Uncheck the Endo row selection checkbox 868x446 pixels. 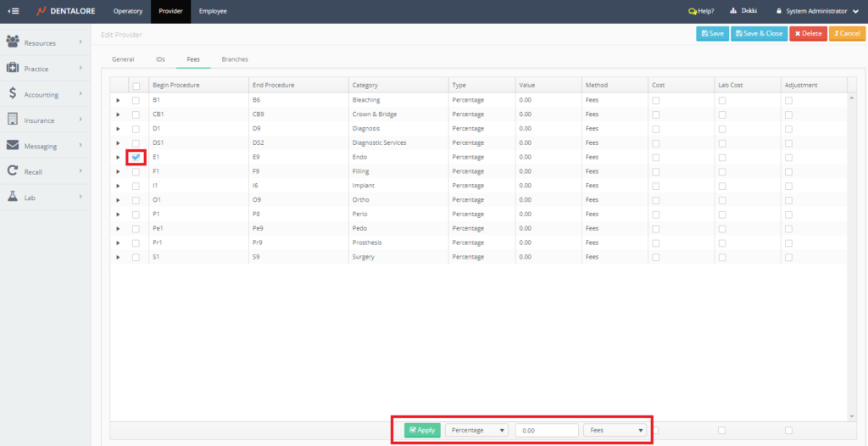pyautogui.click(x=136, y=157)
